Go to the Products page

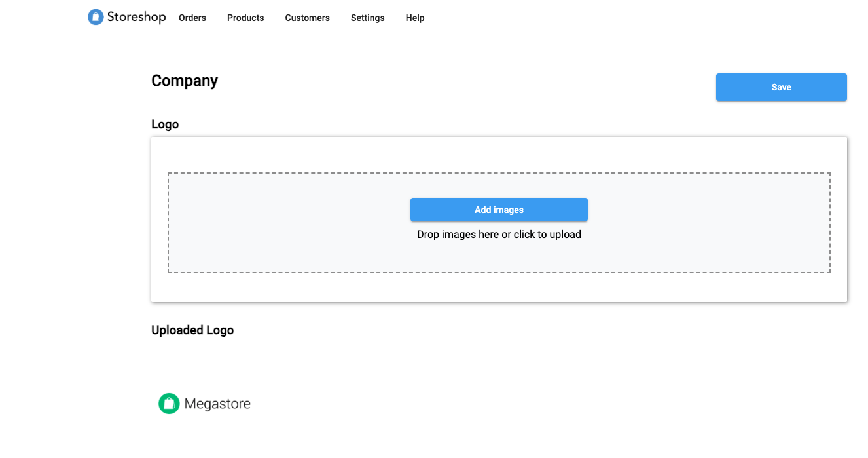pyautogui.click(x=245, y=18)
